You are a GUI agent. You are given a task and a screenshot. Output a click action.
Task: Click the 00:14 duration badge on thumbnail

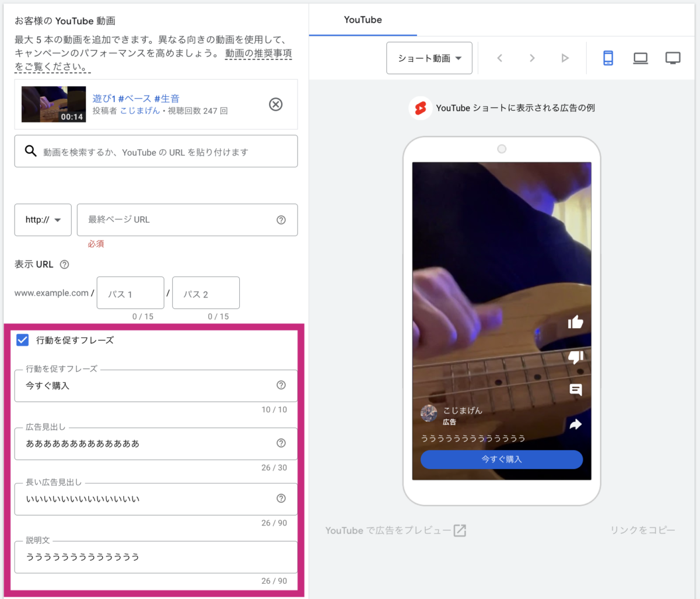(x=72, y=117)
